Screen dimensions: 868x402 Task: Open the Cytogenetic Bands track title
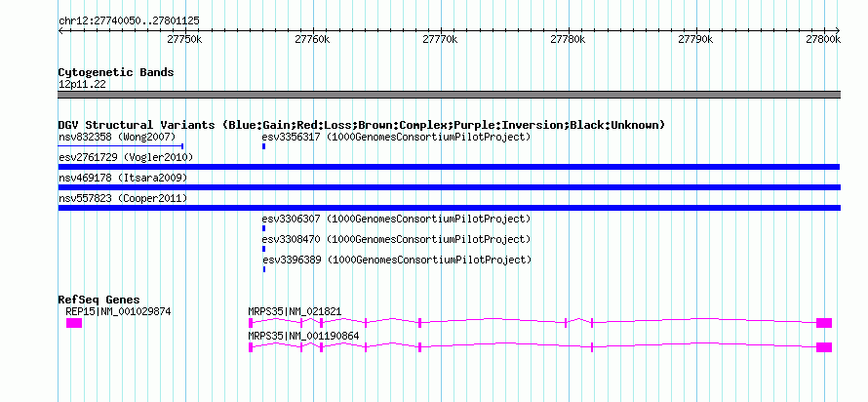click(x=116, y=72)
